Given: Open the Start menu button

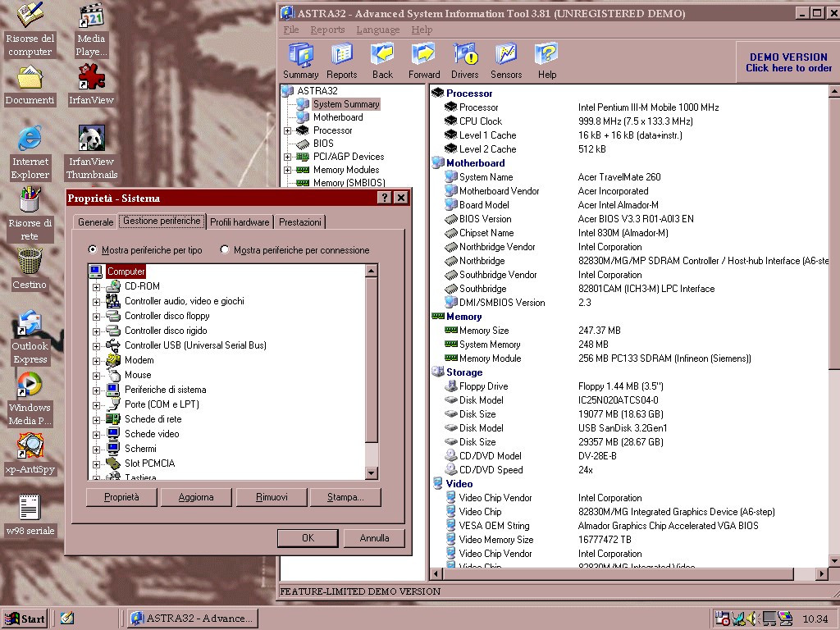Looking at the screenshot, I should pos(25,619).
